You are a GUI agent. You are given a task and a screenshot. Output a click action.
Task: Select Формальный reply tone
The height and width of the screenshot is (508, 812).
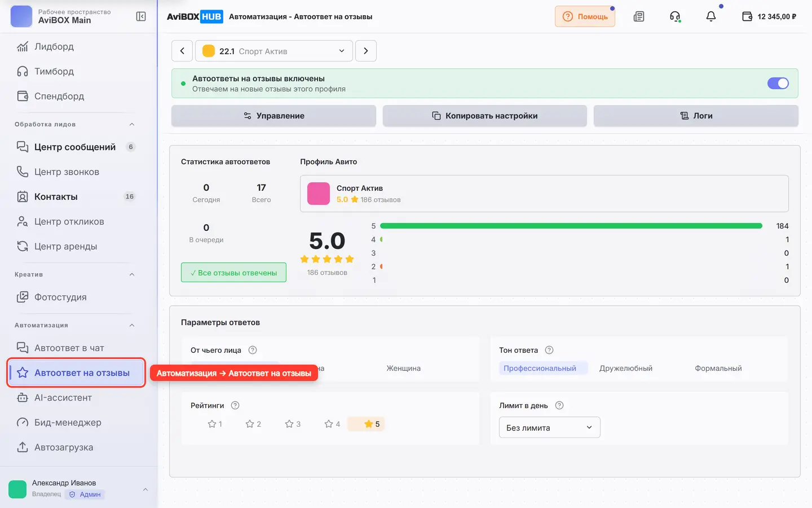(x=718, y=368)
